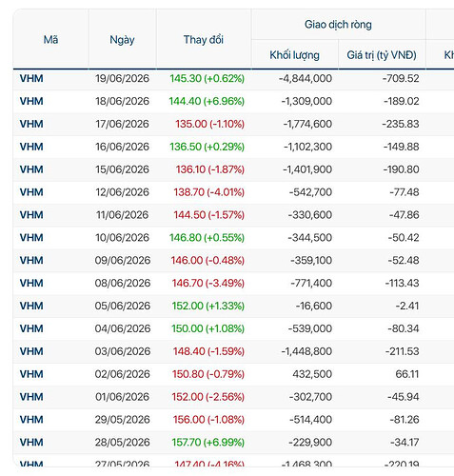Click price change 144.40 (+6.96%)

(x=207, y=101)
